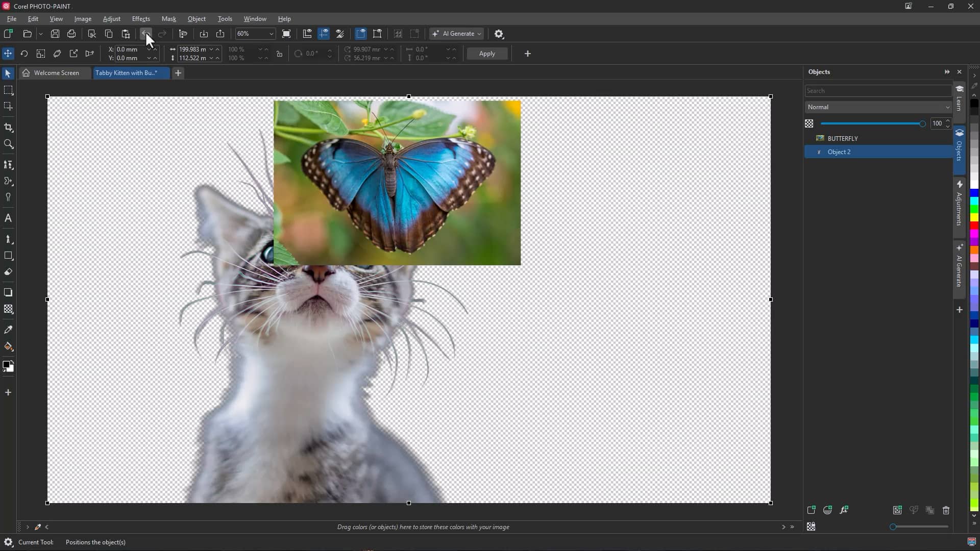Click the Print icon in toolbar
The image size is (980, 551).
tap(71, 34)
